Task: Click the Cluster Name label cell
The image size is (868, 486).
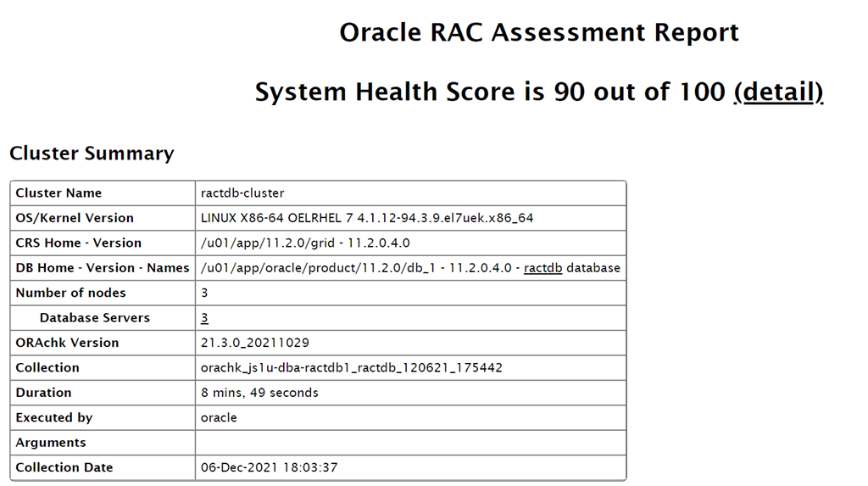Action: coord(103,193)
